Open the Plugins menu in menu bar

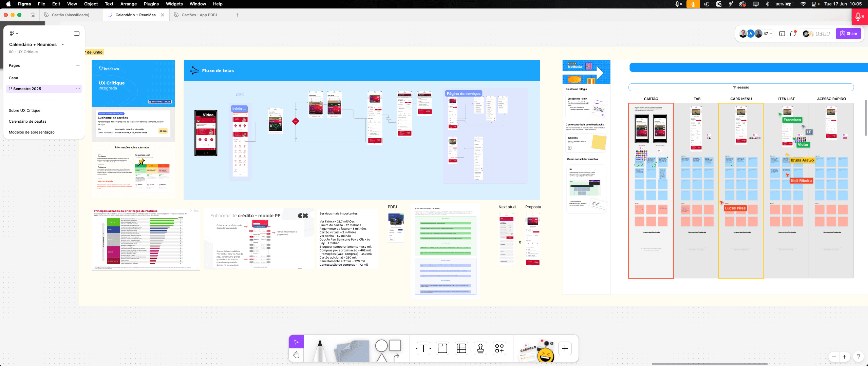pos(151,4)
